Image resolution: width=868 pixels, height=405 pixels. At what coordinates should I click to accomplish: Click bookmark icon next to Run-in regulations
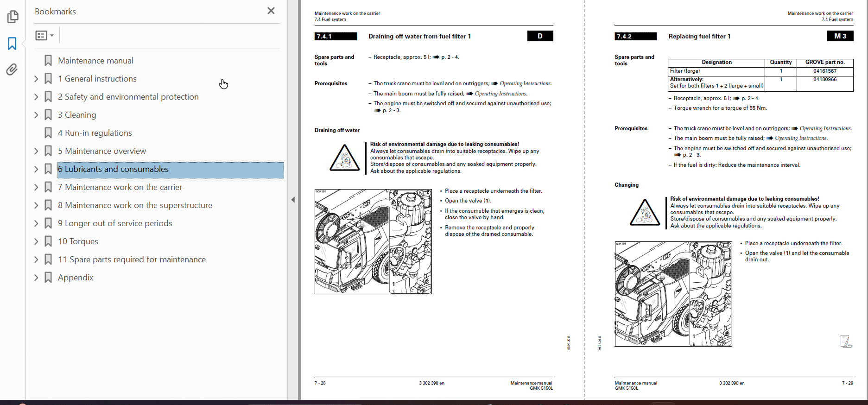tap(48, 133)
